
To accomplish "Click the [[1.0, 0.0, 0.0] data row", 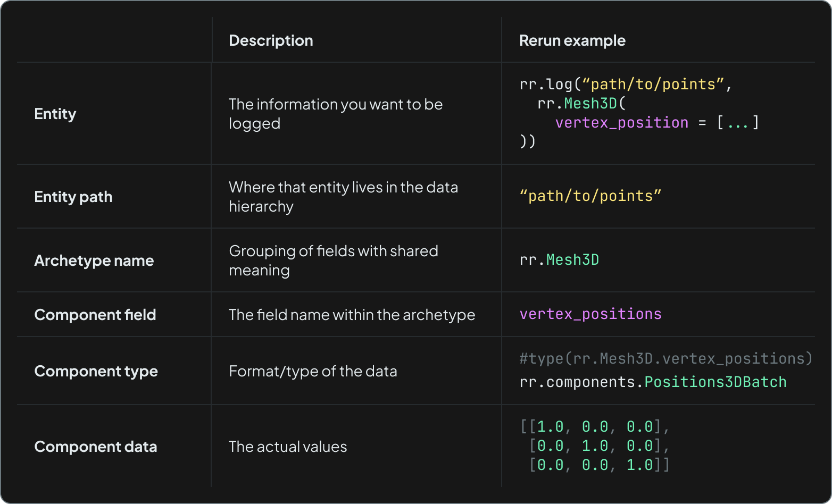I will tap(593, 426).
